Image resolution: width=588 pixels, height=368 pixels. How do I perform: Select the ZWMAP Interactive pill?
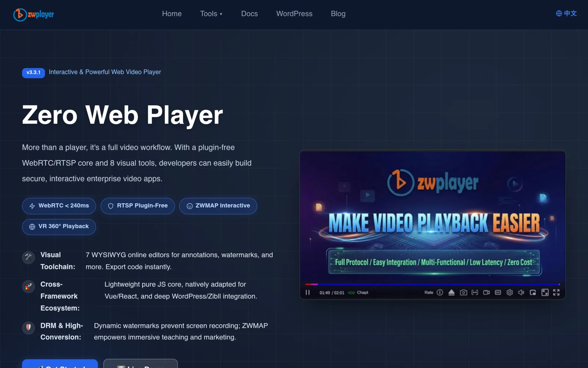[218, 206]
